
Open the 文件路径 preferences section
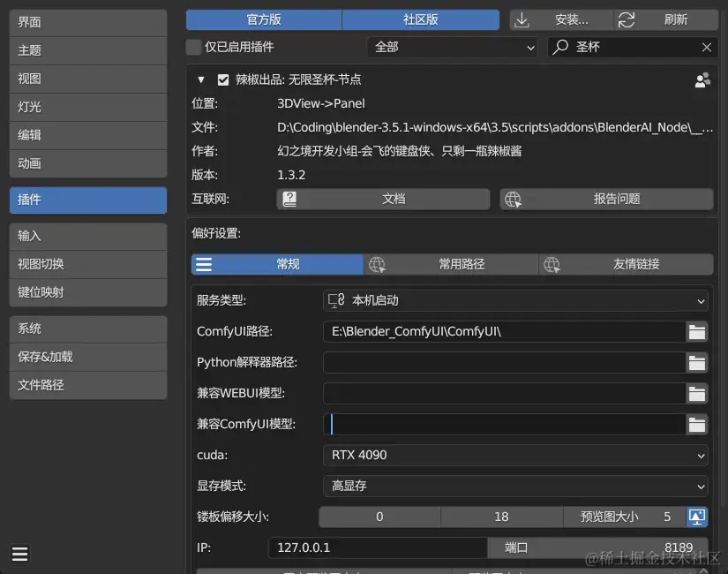pos(88,385)
